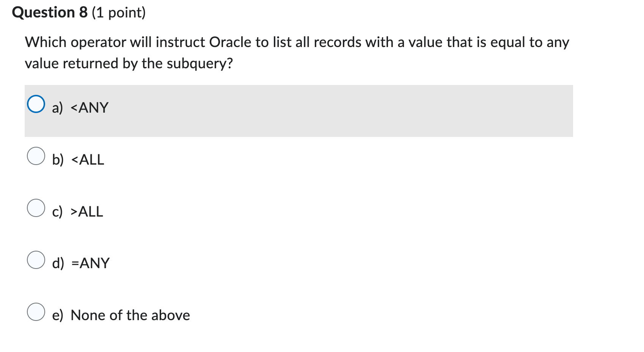644x352 pixels.
Task: Pick the =ANY radio button
Action: coord(36,260)
